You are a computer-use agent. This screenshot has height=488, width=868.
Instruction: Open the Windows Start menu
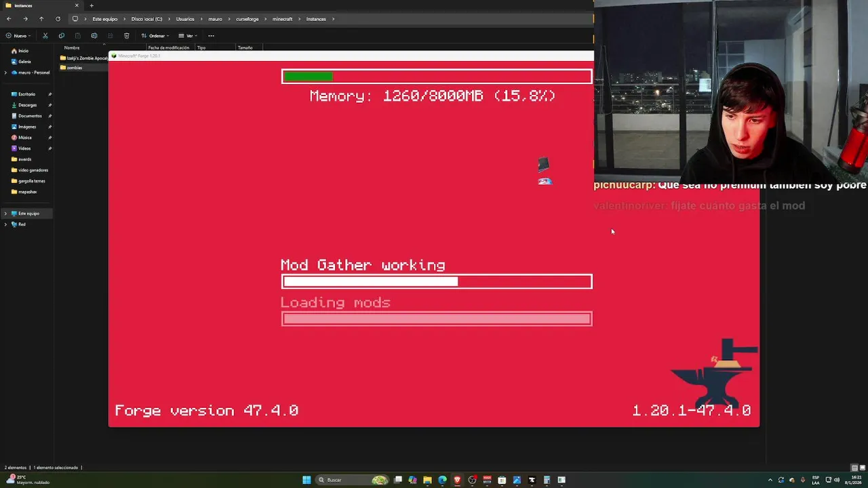(x=307, y=480)
